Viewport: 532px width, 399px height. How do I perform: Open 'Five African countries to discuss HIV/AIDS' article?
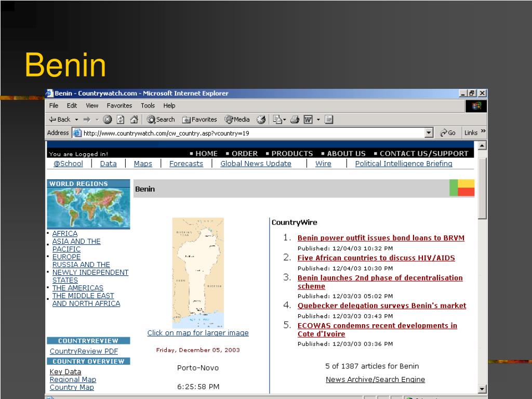376,258
